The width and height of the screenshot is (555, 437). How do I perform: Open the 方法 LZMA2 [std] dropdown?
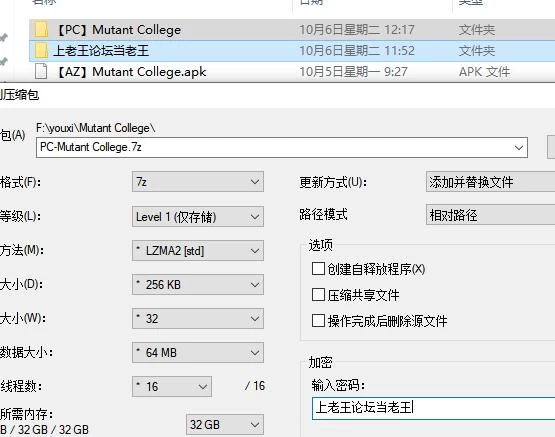click(198, 251)
